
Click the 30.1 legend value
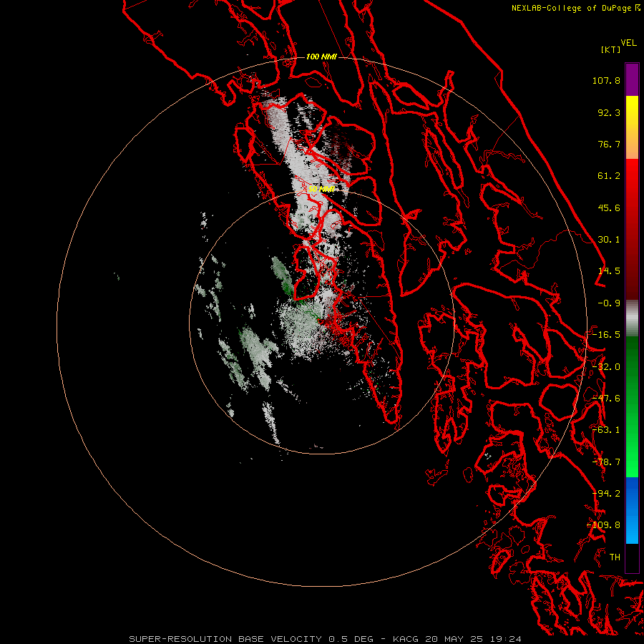point(609,240)
